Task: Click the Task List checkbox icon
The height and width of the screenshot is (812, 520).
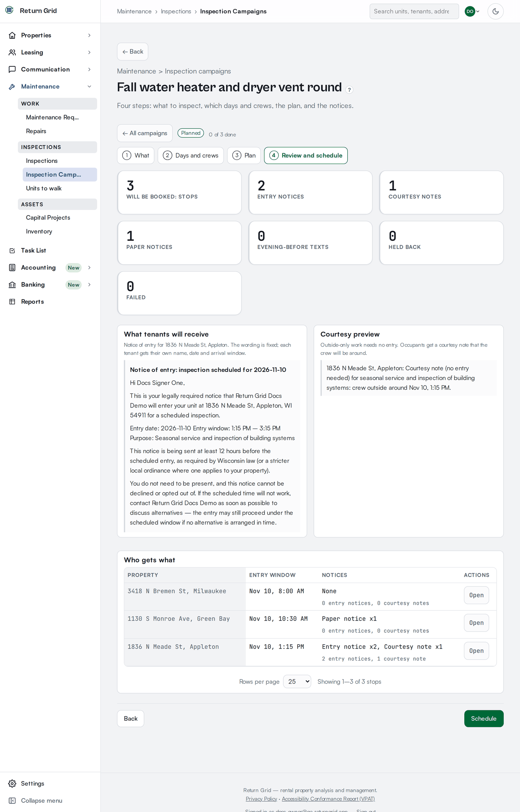Action: [x=12, y=251]
